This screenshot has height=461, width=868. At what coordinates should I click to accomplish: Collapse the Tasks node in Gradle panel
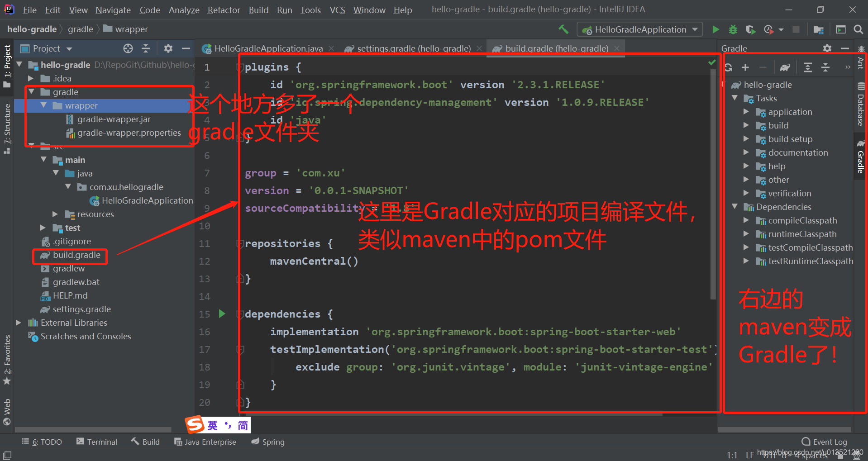point(734,98)
